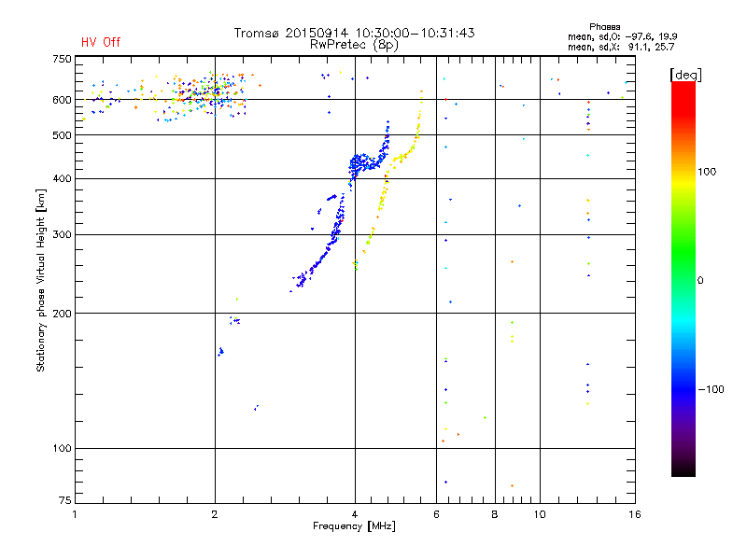This screenshot has height=560, width=747.
Task: Click the 'mean, sd,X: 91.1, 25.7' statistics line
Action: tap(621, 48)
